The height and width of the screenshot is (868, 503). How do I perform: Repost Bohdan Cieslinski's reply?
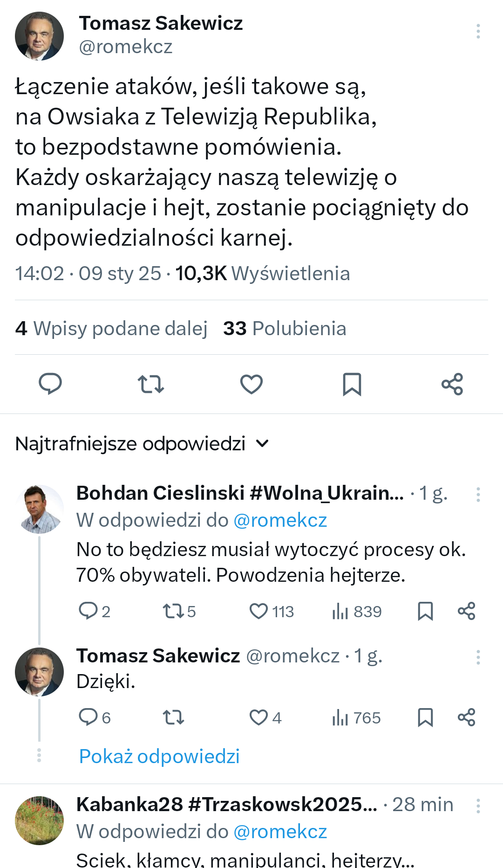coord(173,611)
